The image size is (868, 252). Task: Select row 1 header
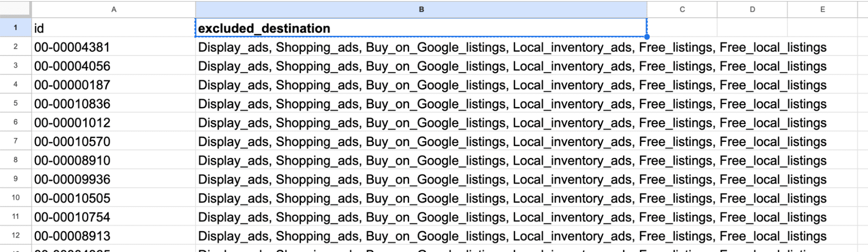(16, 28)
